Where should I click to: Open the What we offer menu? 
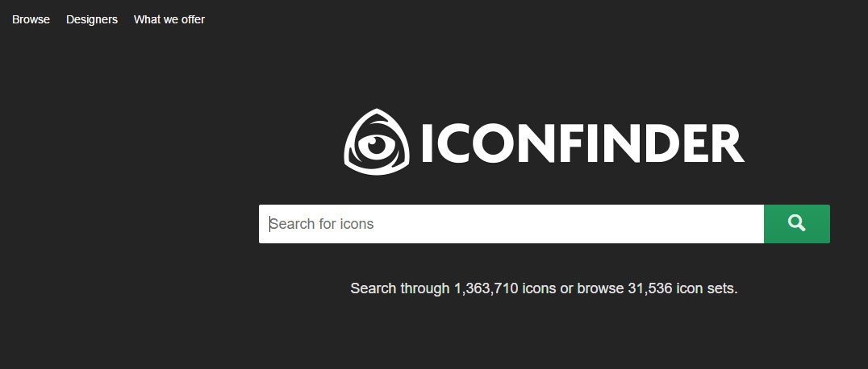[x=169, y=19]
